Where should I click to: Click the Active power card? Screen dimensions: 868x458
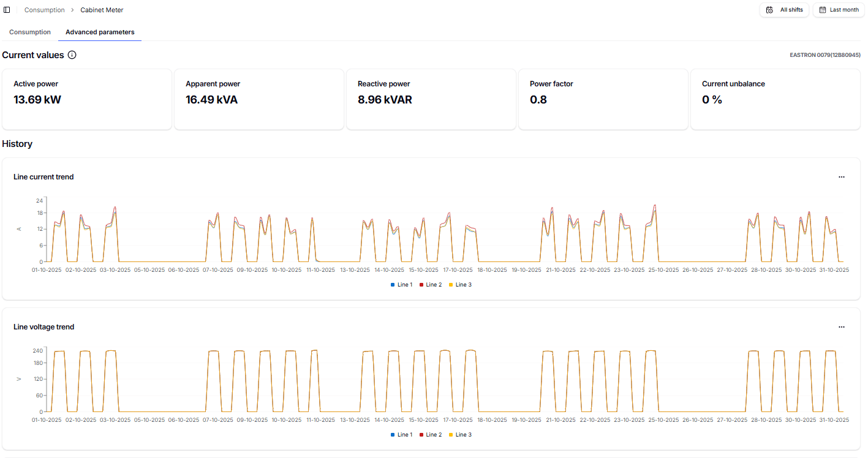[86, 99]
